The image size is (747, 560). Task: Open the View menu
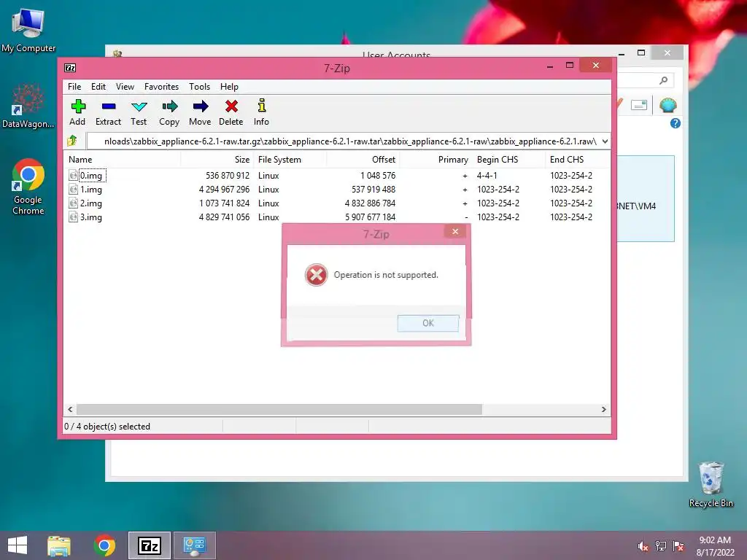[125, 87]
